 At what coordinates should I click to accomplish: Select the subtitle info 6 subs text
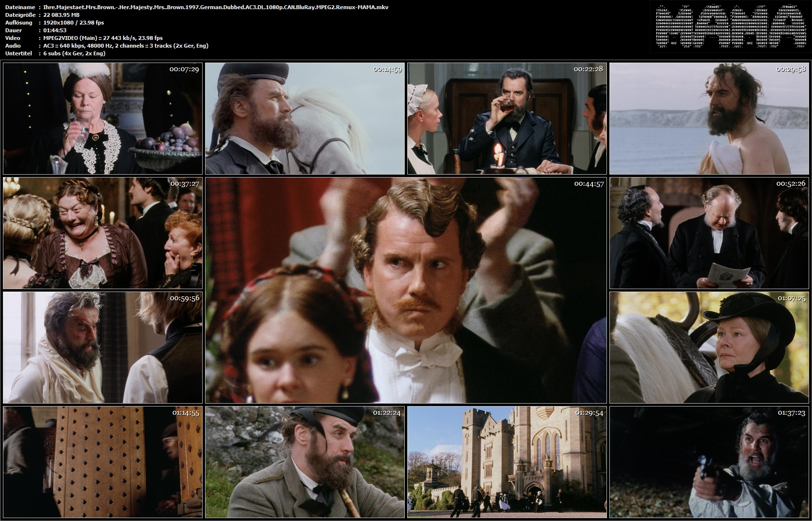pos(74,53)
